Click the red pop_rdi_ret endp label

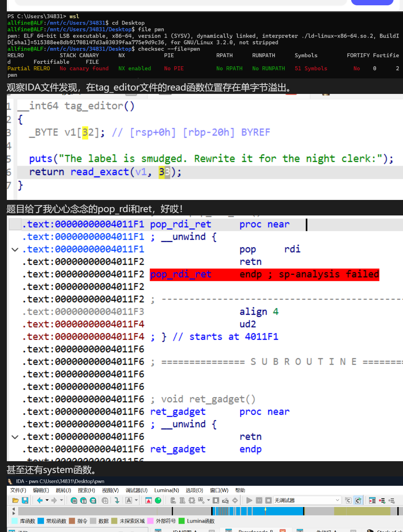tap(181, 275)
